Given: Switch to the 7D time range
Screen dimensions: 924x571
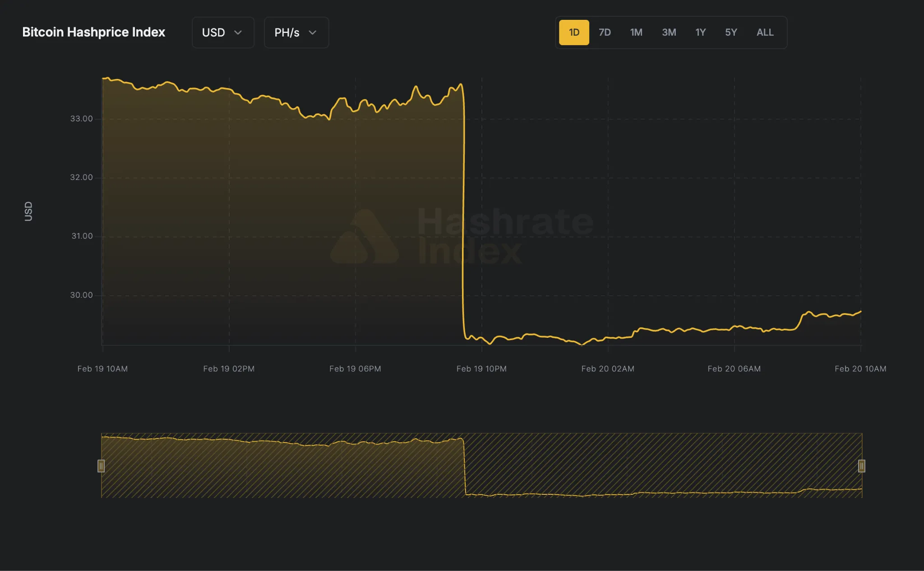Looking at the screenshot, I should 605,32.
